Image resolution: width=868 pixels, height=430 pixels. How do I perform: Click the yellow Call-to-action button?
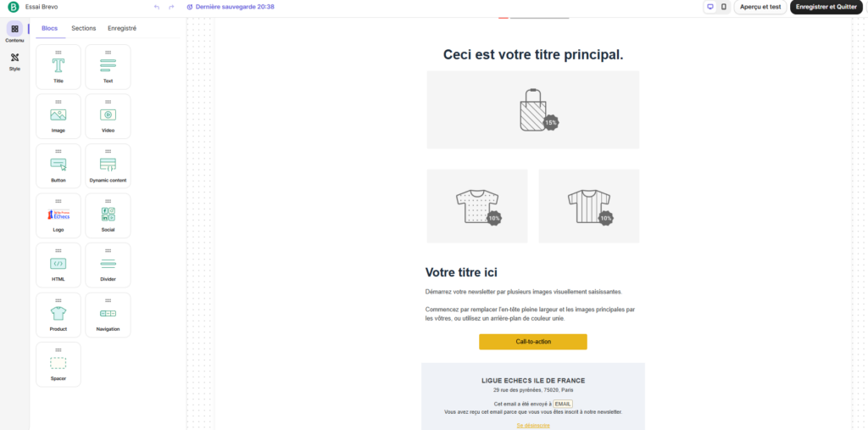pos(532,342)
